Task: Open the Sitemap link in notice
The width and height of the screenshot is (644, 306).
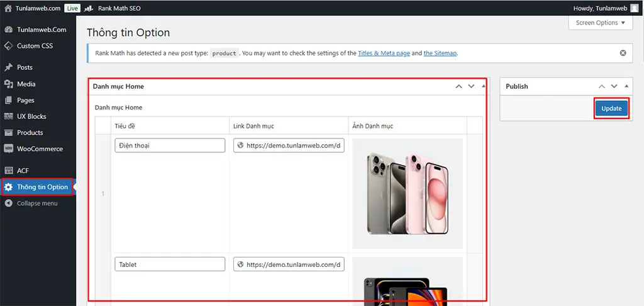Action: [440, 53]
